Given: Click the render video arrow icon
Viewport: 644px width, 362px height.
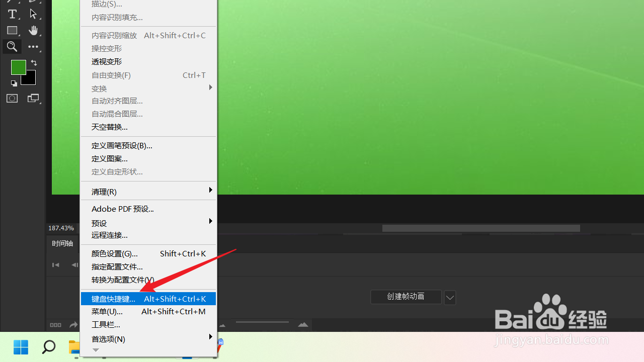Looking at the screenshot, I should click(x=73, y=325).
